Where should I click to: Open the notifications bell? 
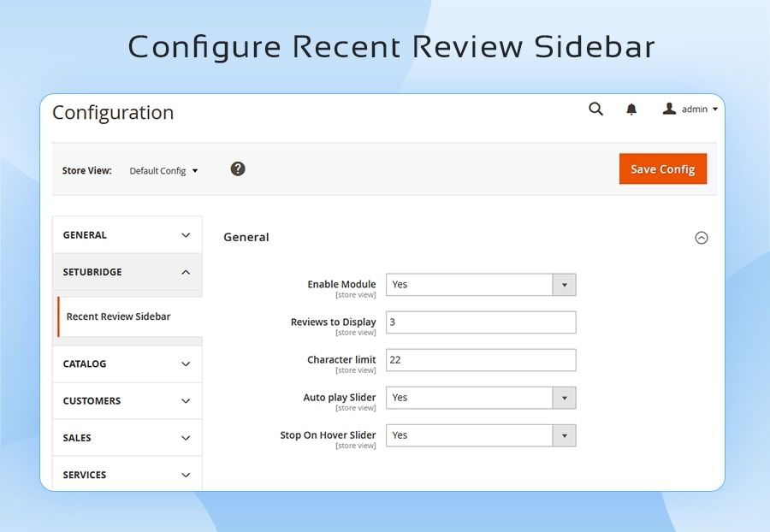631,109
